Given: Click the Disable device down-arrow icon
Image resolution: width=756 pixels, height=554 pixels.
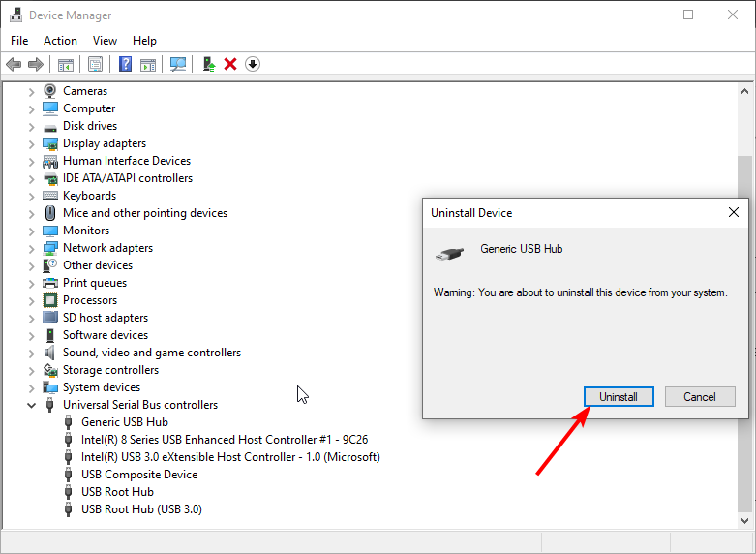Looking at the screenshot, I should tap(253, 64).
